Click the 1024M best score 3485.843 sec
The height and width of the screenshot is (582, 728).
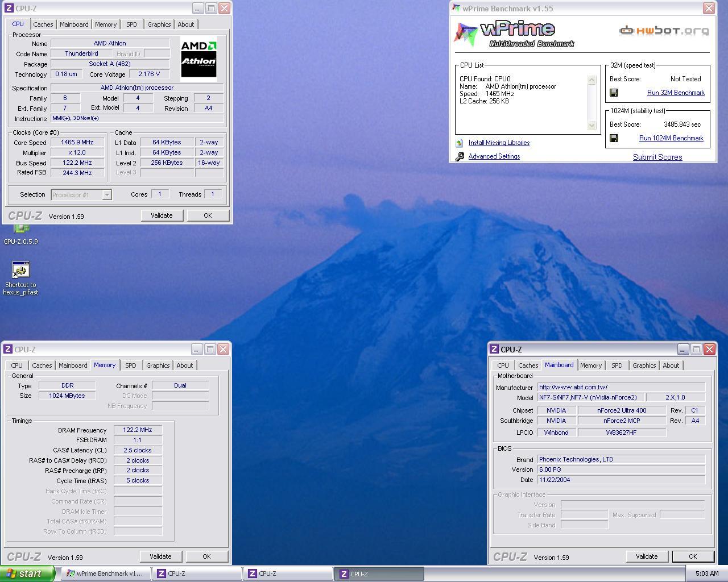[x=682, y=124]
